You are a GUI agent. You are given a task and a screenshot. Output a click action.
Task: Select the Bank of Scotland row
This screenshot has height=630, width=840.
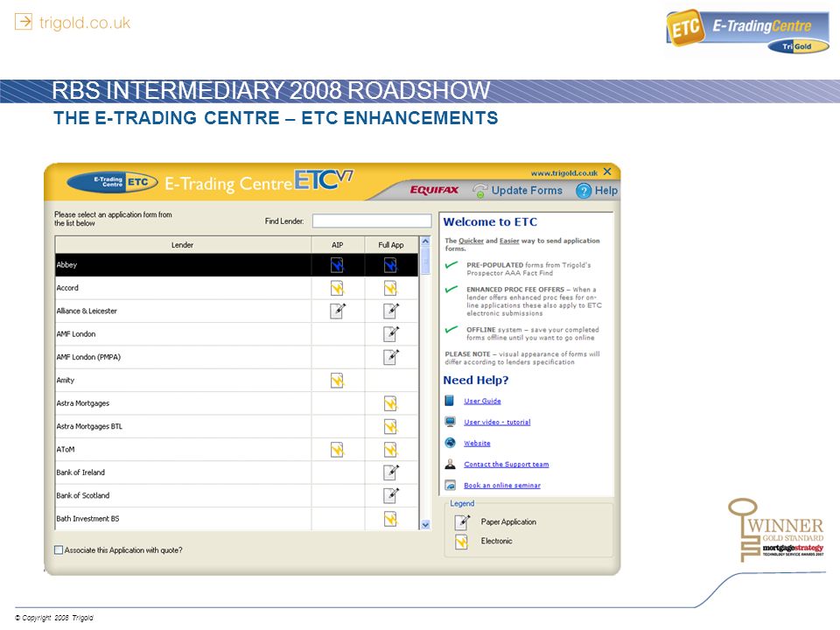(x=237, y=495)
